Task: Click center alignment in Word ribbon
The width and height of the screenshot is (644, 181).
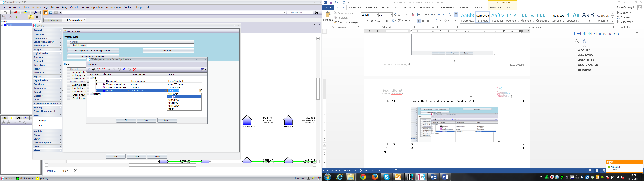Action: pos(423,21)
